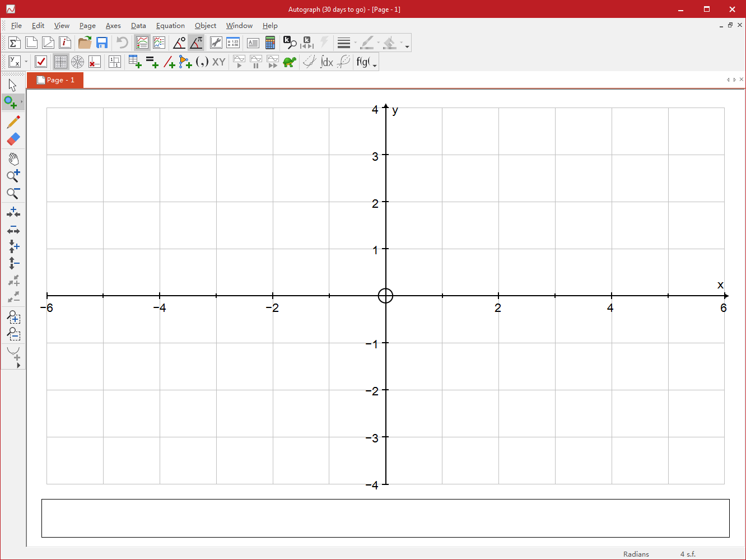Click the rectangle Zoom Out selection icon
This screenshot has height=560, width=746.
[x=13, y=334]
